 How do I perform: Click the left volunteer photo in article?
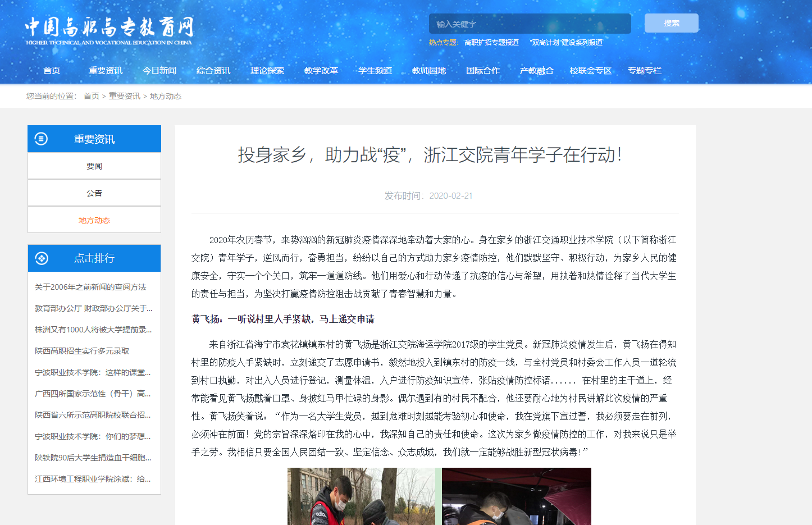tap(361, 496)
